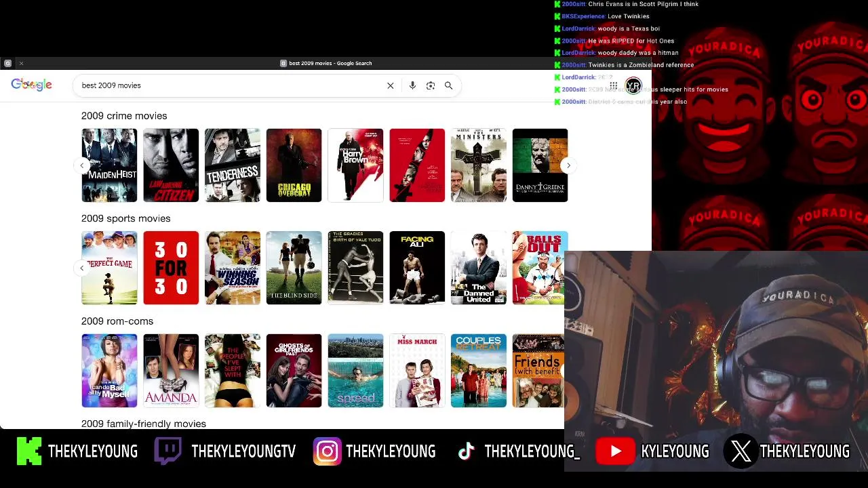Click chat username 'BKSExperience'
Screen dimensions: 868x488
coord(583,16)
